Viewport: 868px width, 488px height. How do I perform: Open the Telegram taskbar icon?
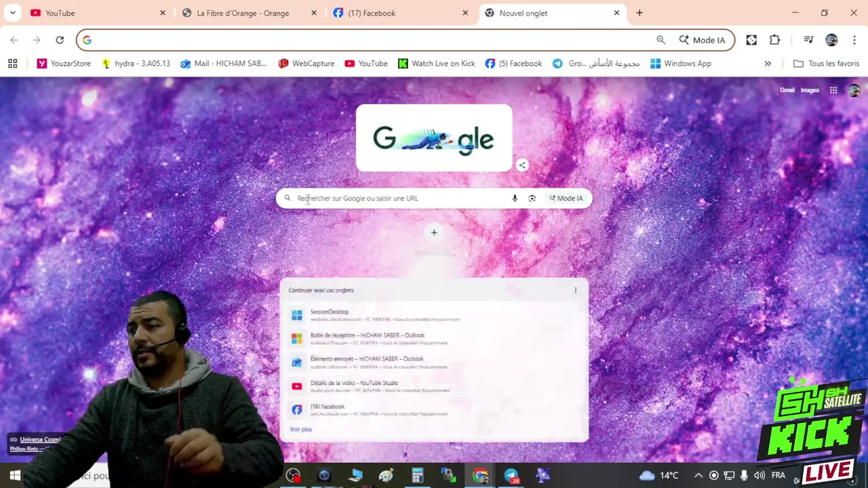pos(511,476)
